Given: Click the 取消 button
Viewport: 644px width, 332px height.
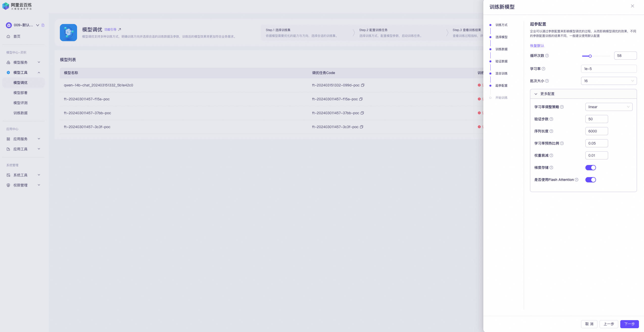Looking at the screenshot, I should coord(589,324).
